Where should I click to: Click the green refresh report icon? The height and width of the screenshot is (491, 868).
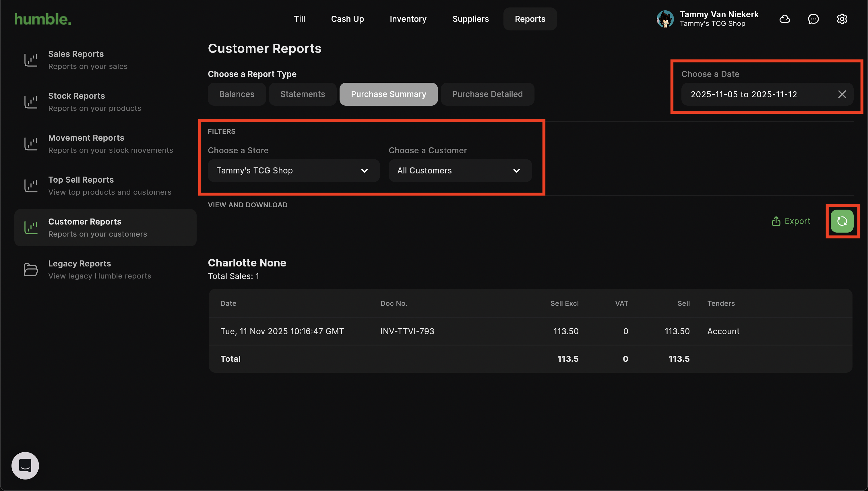[842, 221]
